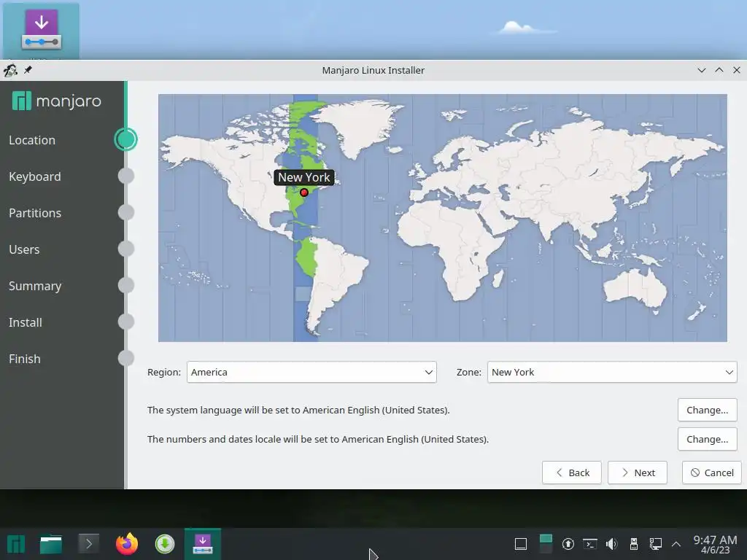Change the numbers and dates locale
Viewport: 747px width, 560px height.
pyautogui.click(x=707, y=439)
